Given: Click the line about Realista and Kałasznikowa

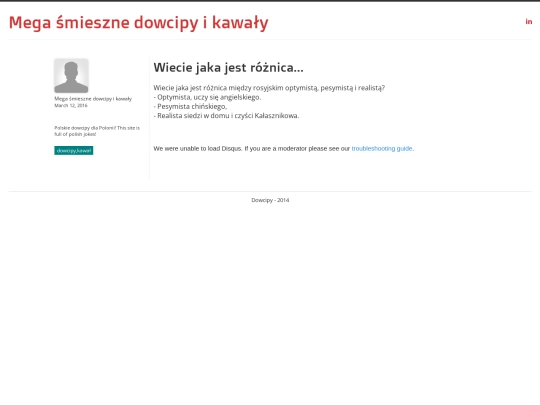Looking at the screenshot, I should tap(226, 116).
